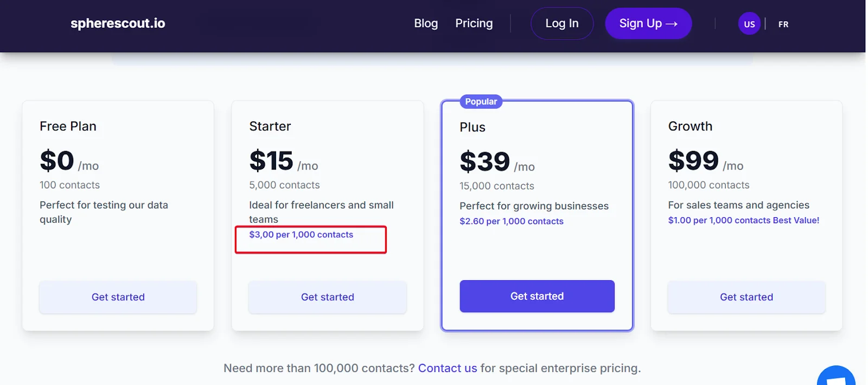Choose Get started under Starter plan
This screenshot has width=868, height=385.
point(327,297)
